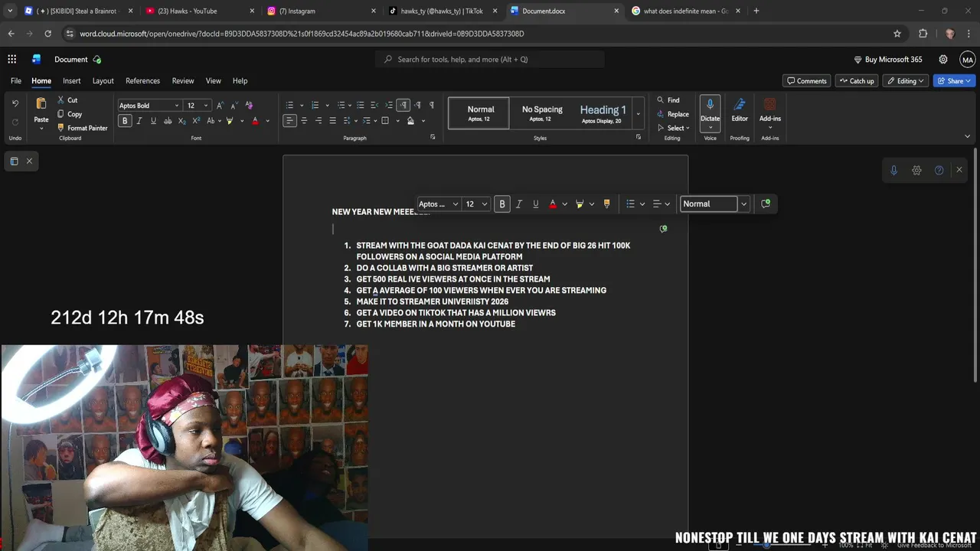Toggle Italic in the floating mini toolbar
Screen dimensions: 980x551
519,204
